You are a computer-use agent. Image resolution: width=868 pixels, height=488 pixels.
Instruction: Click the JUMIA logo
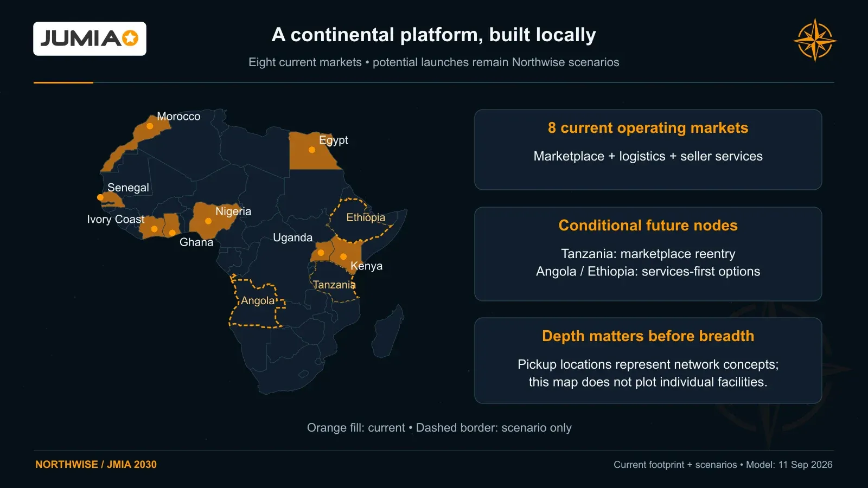click(90, 38)
